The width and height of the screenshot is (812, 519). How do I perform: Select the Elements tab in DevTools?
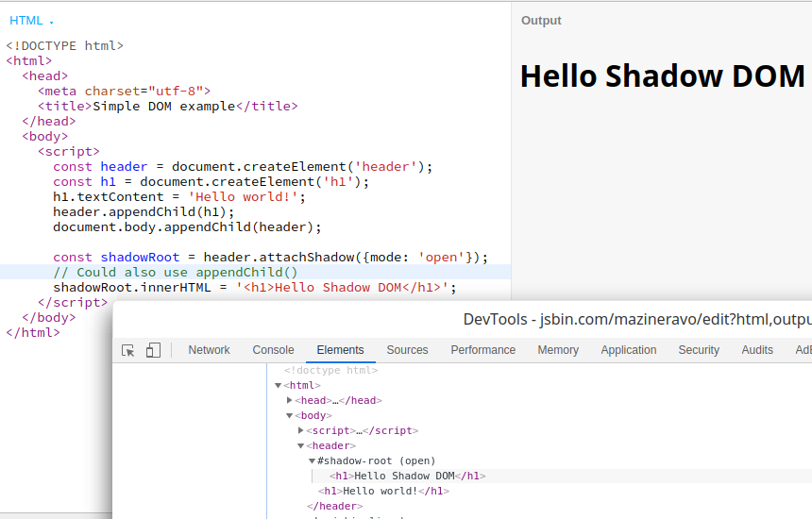point(340,350)
